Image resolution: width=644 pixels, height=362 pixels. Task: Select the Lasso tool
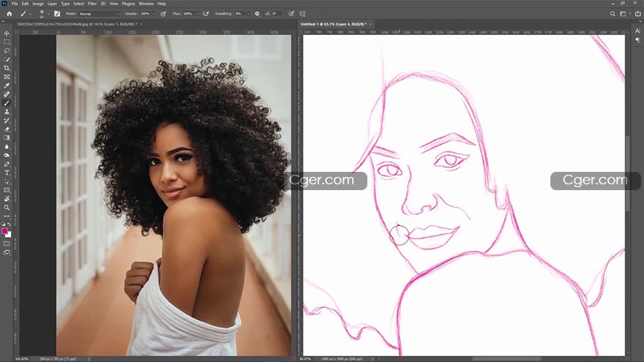7,51
